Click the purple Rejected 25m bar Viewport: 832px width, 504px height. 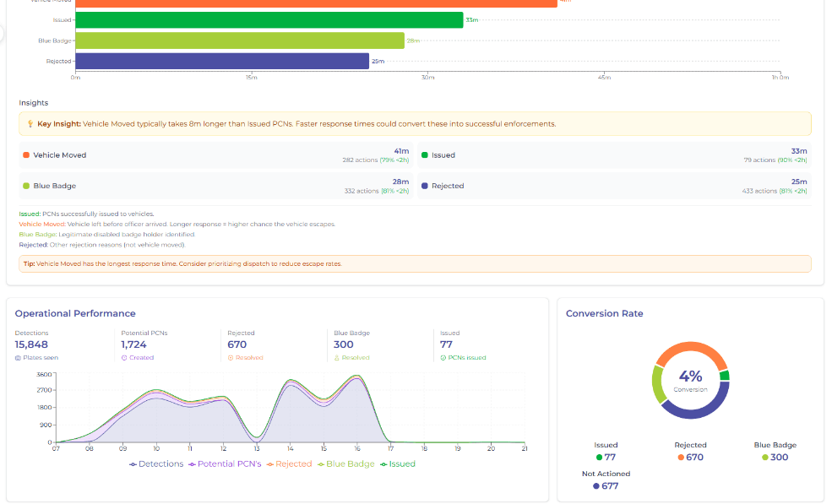click(x=222, y=61)
